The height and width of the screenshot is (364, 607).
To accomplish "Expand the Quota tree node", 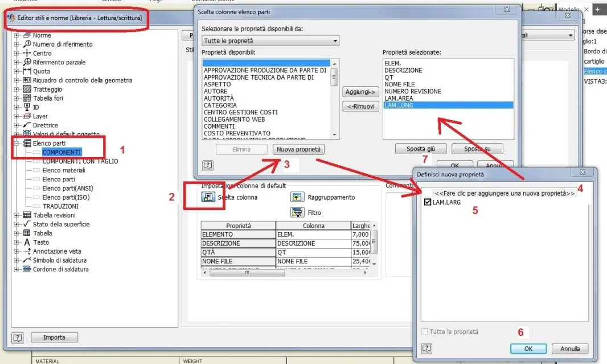I will (17, 71).
